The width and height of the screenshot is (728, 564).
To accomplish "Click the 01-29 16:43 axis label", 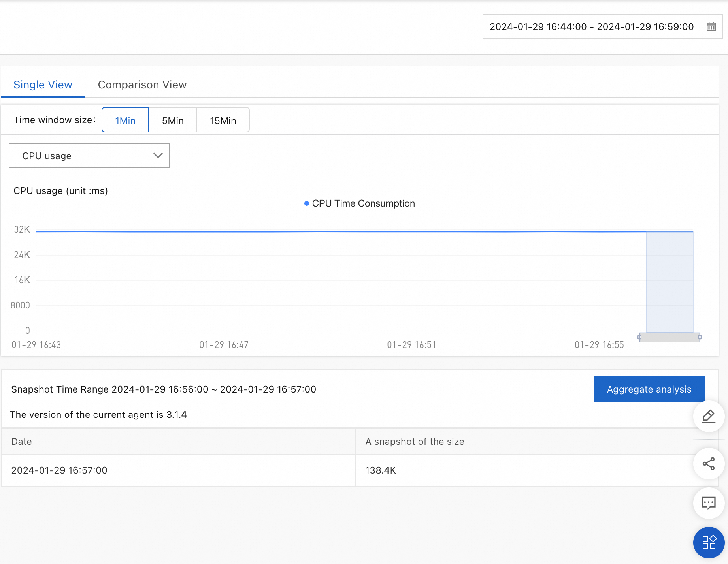I will click(36, 345).
